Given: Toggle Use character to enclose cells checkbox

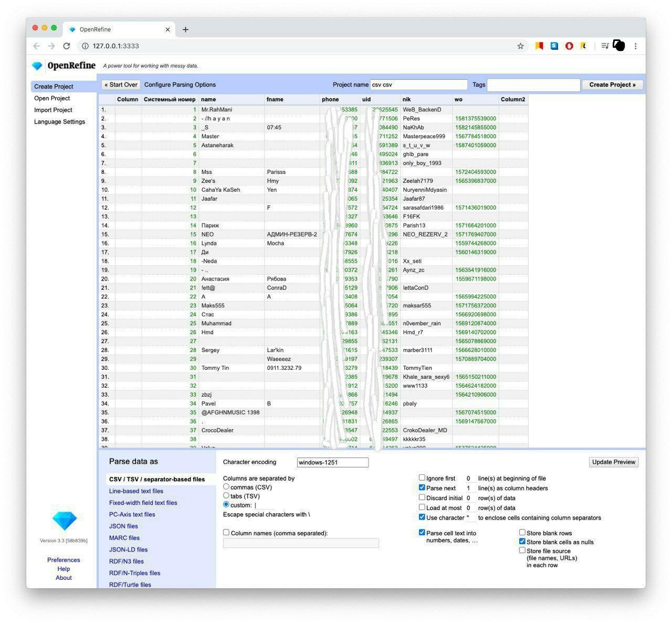Looking at the screenshot, I should [x=422, y=517].
